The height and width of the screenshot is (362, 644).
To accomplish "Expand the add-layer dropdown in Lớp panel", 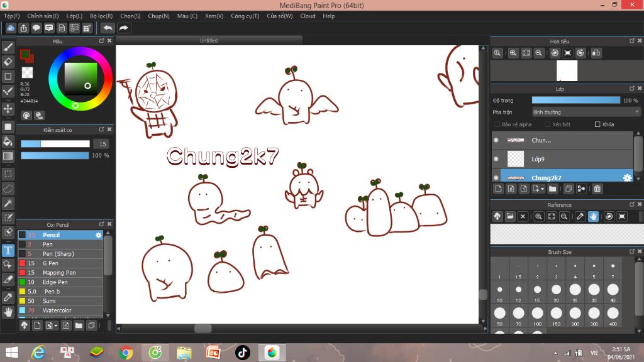I will tap(538, 189).
